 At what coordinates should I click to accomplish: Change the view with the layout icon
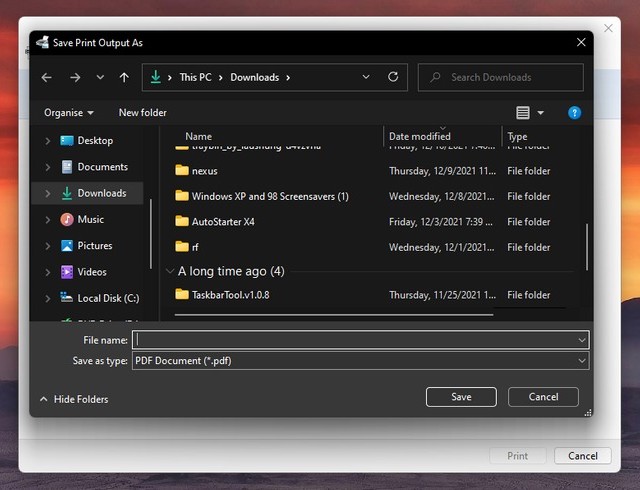coord(523,113)
